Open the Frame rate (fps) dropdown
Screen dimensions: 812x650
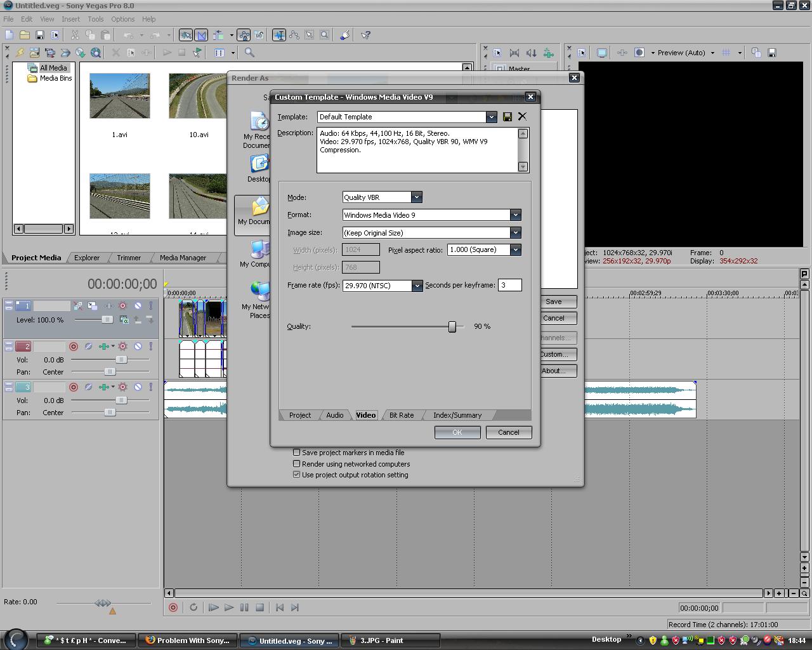417,286
